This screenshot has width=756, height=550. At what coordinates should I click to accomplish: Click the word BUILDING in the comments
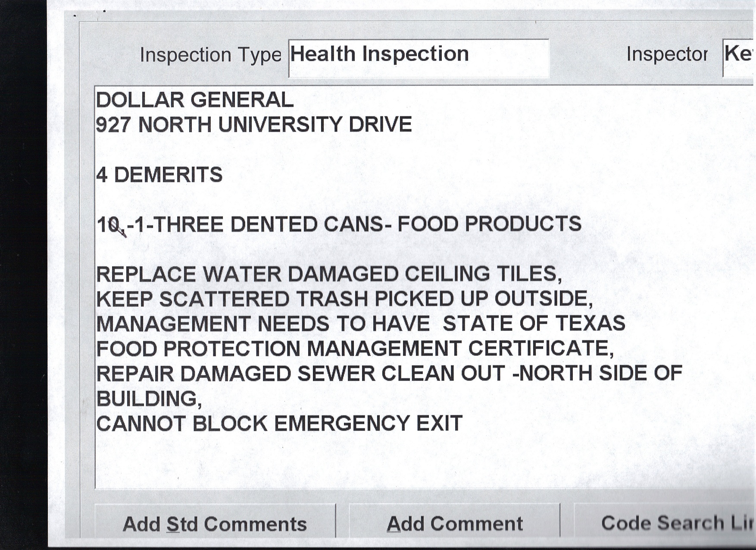(x=147, y=399)
